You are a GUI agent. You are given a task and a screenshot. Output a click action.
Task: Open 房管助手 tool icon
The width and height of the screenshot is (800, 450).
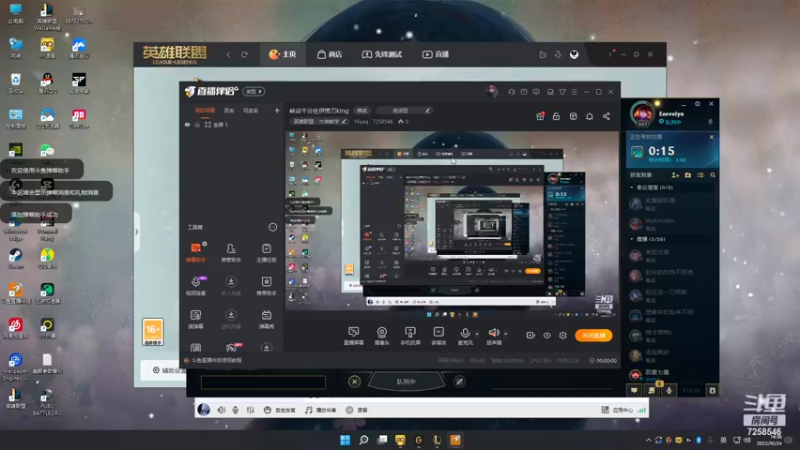(x=231, y=253)
